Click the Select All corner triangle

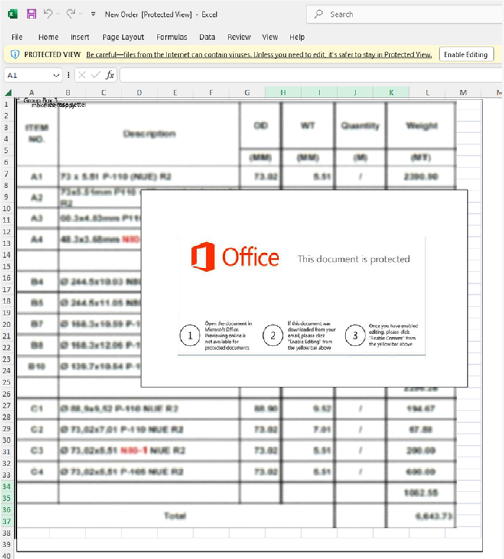point(8,93)
